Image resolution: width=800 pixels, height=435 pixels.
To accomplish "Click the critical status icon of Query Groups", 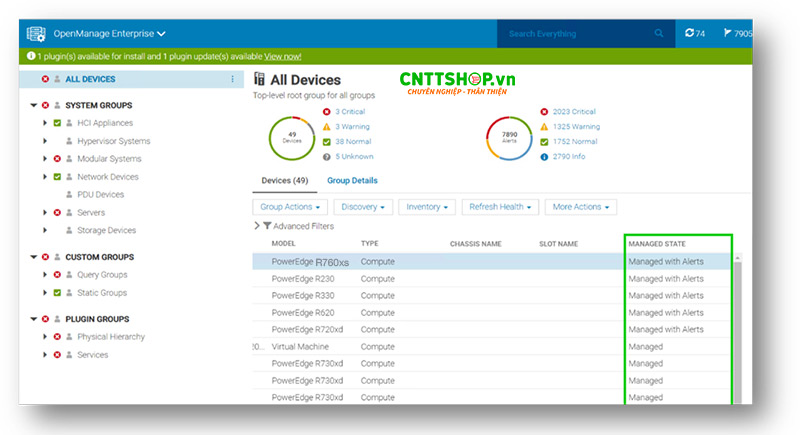I will (x=57, y=274).
